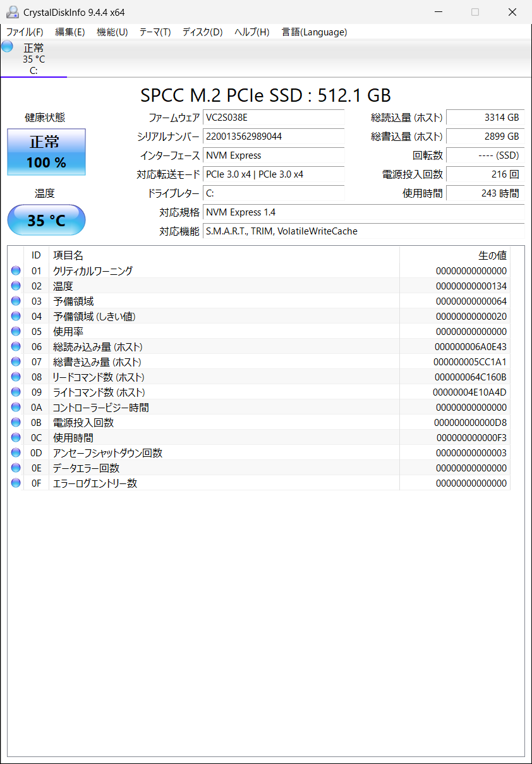The image size is (532, 764).
Task: Open the ファイル(F) menu
Action: point(25,32)
